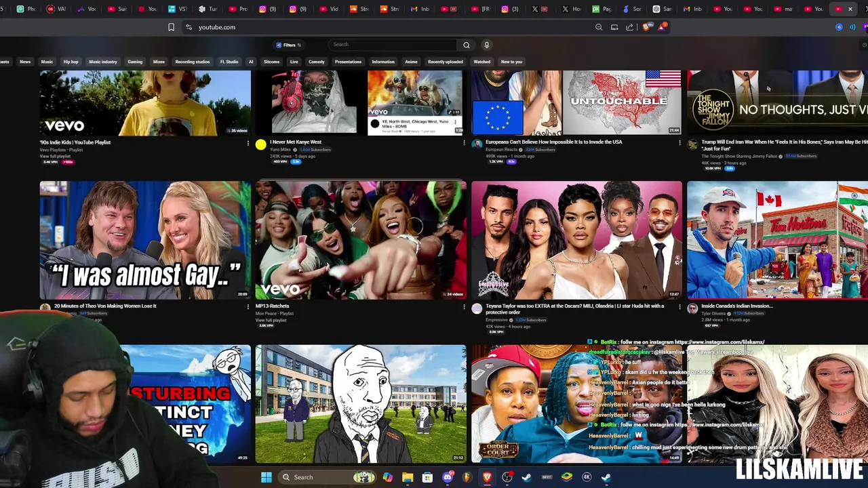868x488 pixels.
Task: Start voice search with the microphone icon
Action: [x=486, y=45]
